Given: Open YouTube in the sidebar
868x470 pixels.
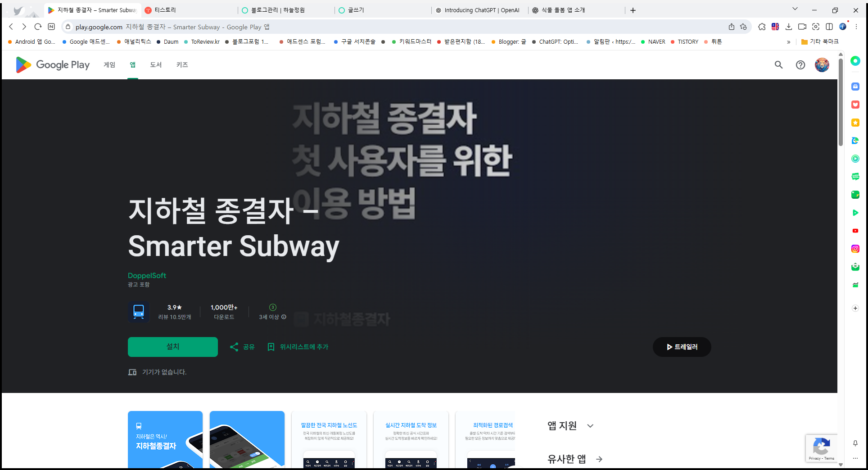Looking at the screenshot, I should [855, 231].
